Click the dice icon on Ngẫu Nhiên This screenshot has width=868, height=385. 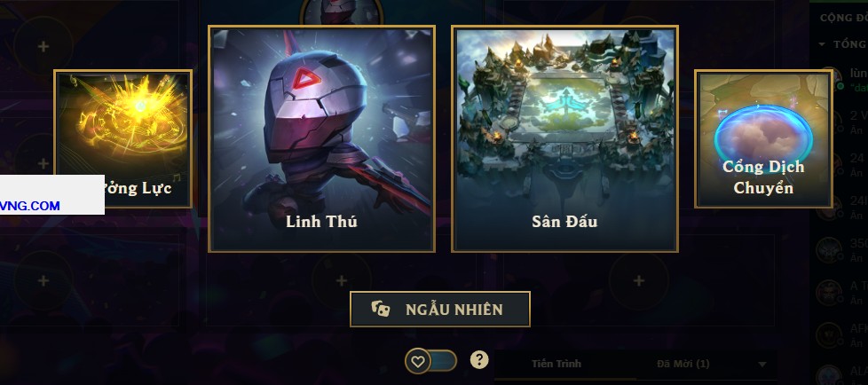[380, 310]
